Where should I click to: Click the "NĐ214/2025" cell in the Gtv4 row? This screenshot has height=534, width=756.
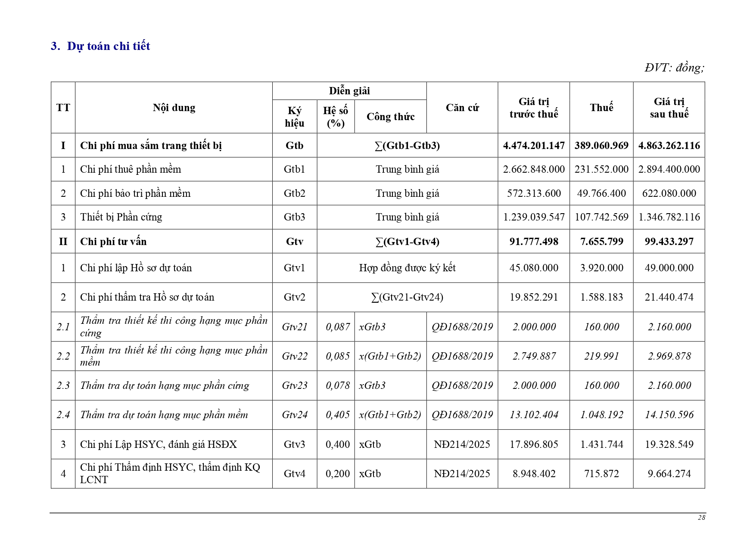click(462, 474)
